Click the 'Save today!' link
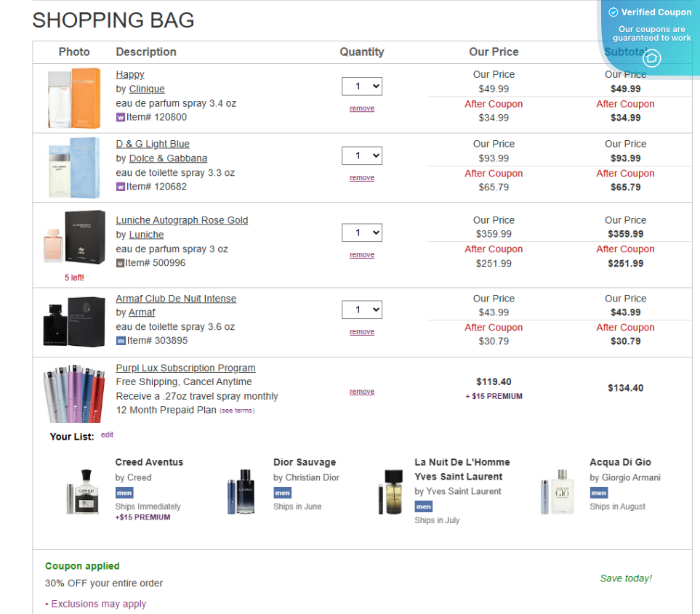 click(x=625, y=578)
